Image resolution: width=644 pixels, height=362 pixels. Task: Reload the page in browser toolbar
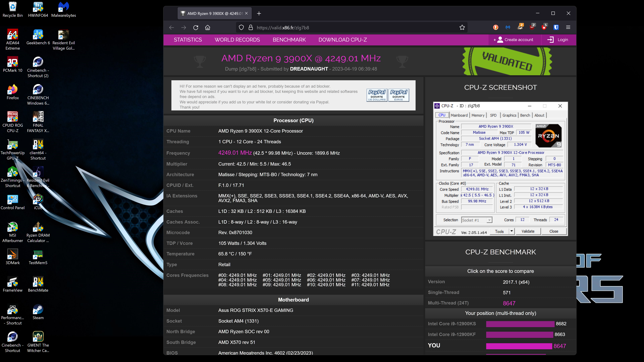(x=196, y=27)
